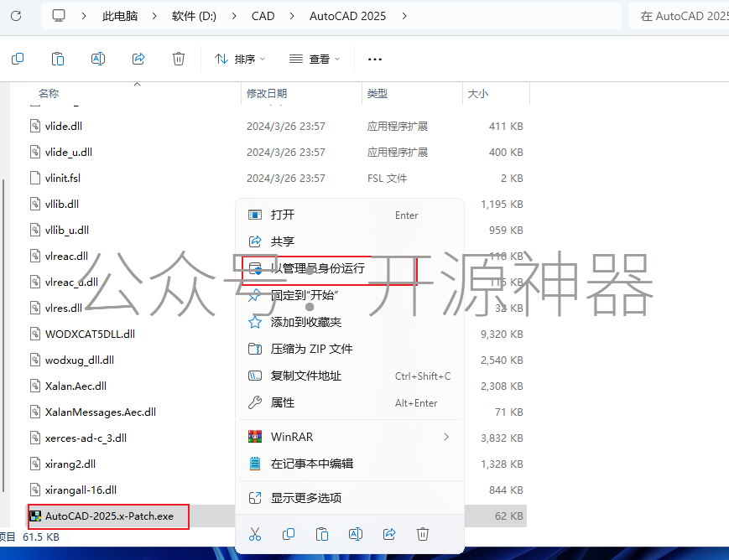Click the Delete icon in context menu bottom row
The width and height of the screenshot is (729, 560).
(x=423, y=534)
